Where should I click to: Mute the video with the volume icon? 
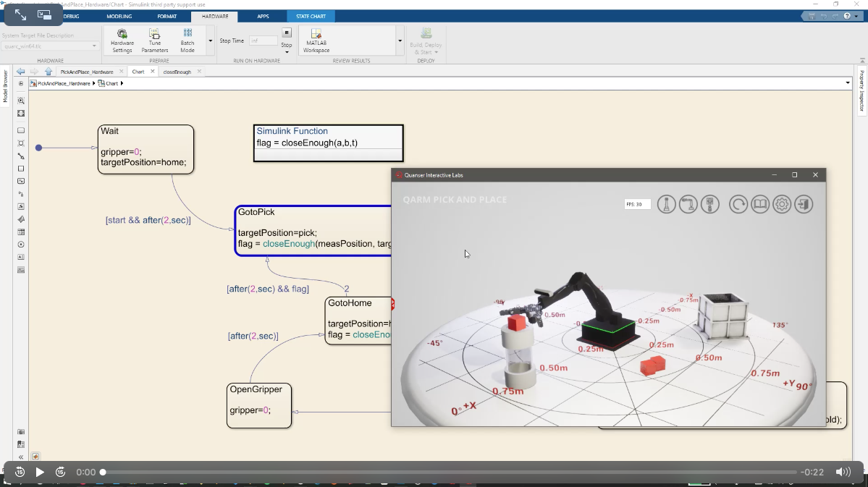843,472
